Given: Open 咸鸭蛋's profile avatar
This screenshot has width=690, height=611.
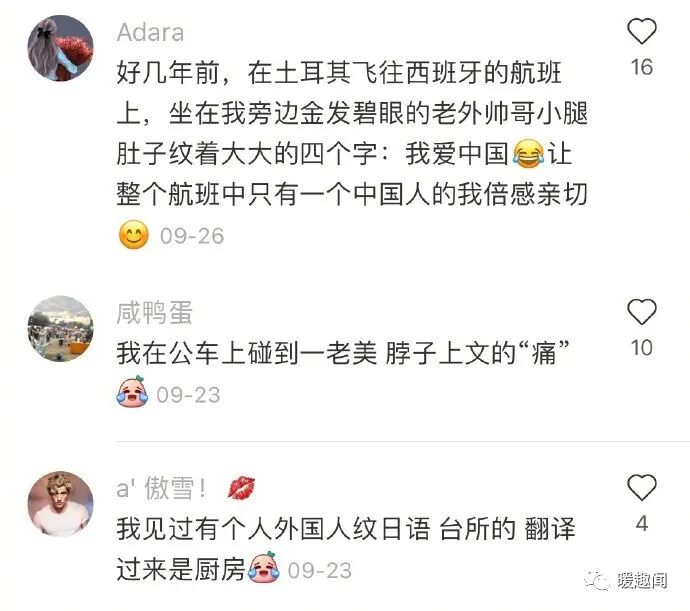Looking at the screenshot, I should pyautogui.click(x=60, y=329).
